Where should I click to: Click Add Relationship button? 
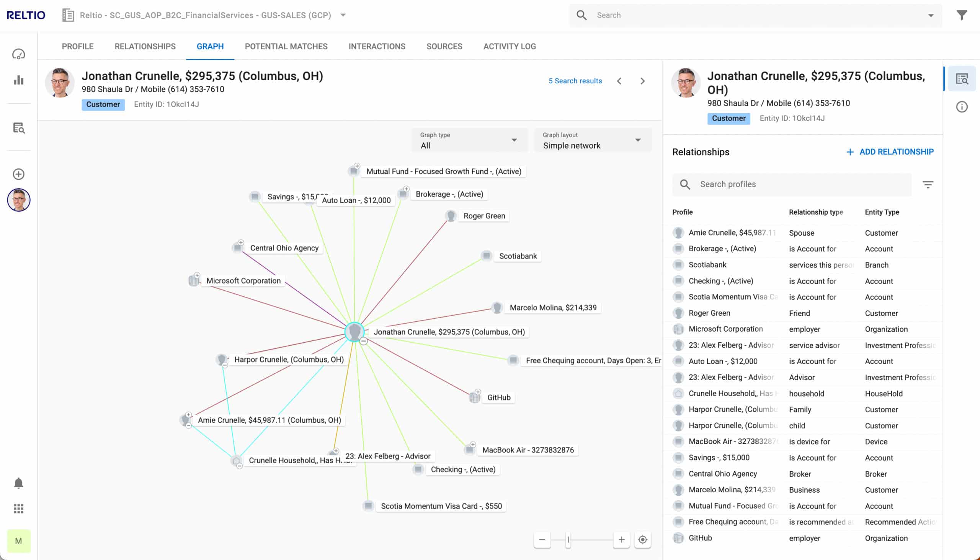[890, 152]
